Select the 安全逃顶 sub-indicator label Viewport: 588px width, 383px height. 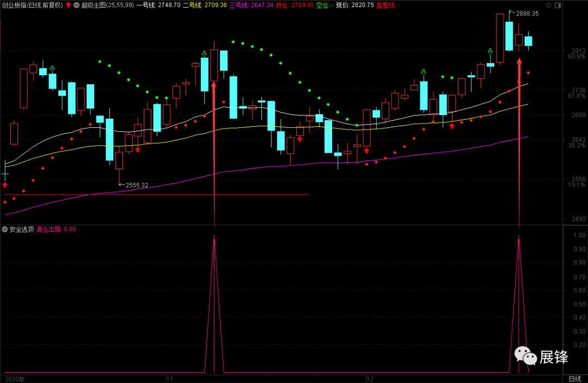tap(22, 229)
